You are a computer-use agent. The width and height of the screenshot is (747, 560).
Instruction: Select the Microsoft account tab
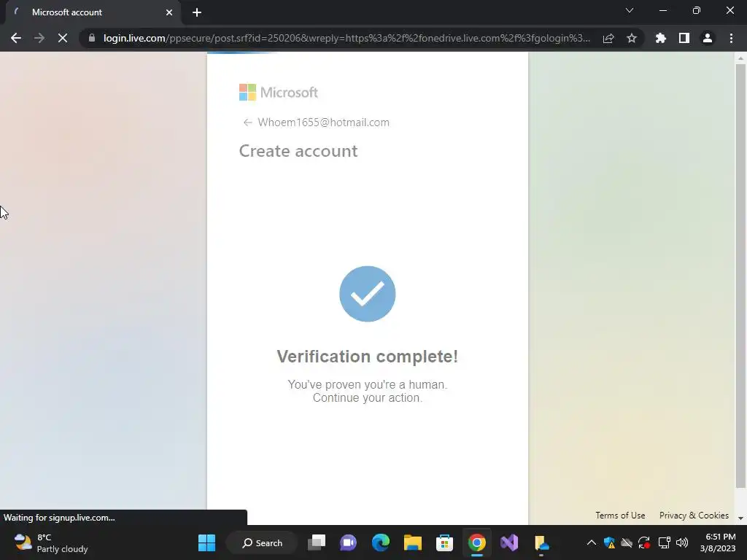[93, 12]
